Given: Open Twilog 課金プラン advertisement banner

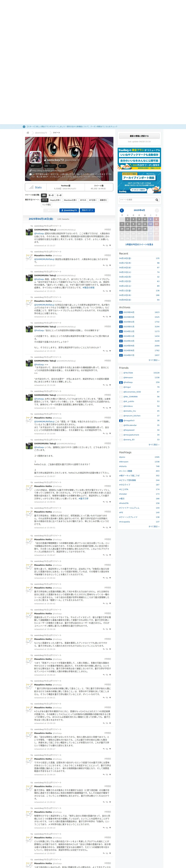Looking at the screenshot, I should [x=139, y=158].
